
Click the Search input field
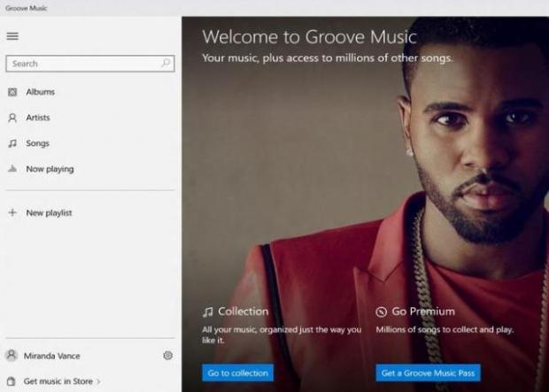click(90, 64)
